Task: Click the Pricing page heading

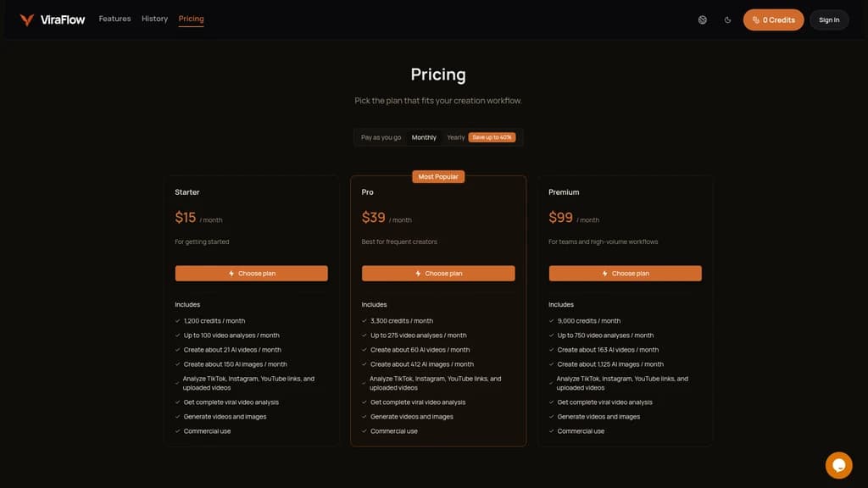Action: (x=438, y=75)
